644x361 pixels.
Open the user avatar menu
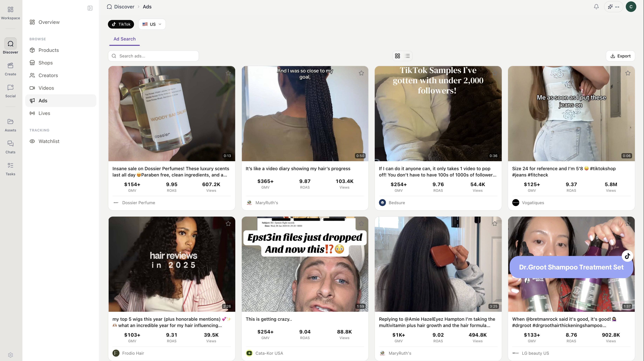pyautogui.click(x=631, y=7)
